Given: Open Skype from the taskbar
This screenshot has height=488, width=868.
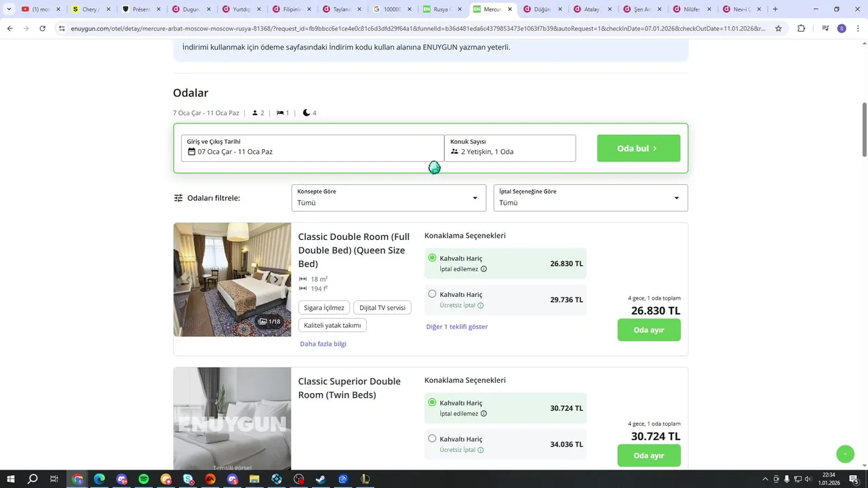Looking at the screenshot, I should [188, 479].
